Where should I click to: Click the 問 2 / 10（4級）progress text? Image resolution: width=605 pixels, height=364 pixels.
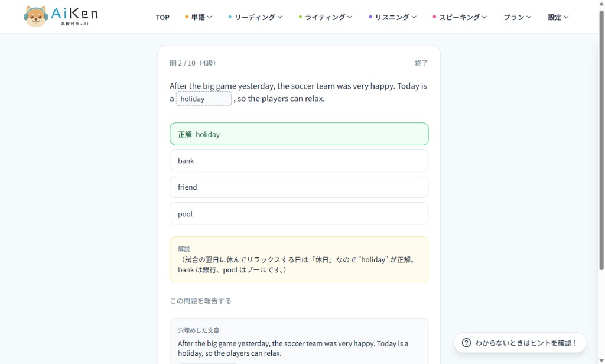(193, 63)
